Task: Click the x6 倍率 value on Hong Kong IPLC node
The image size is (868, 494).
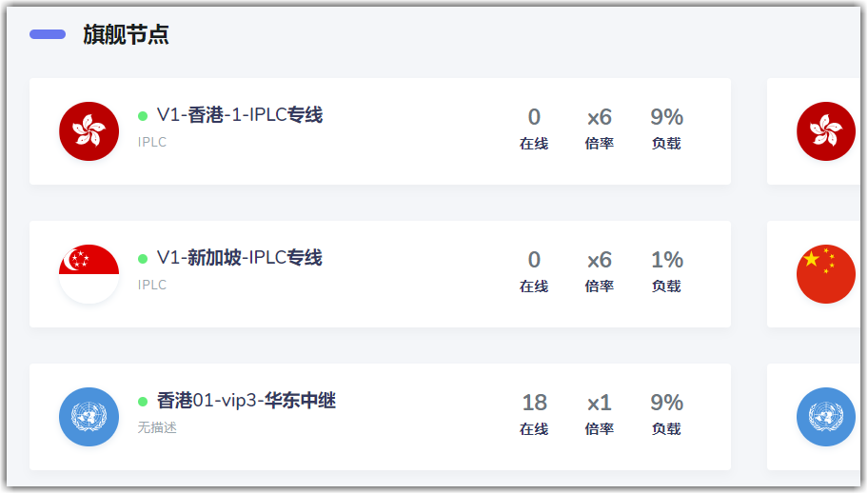Action: 600,117
